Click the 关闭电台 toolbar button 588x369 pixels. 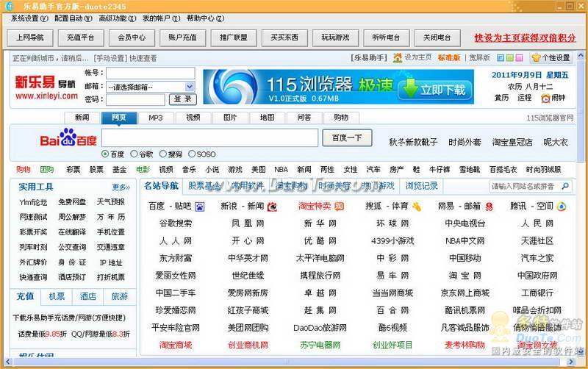[x=437, y=37]
